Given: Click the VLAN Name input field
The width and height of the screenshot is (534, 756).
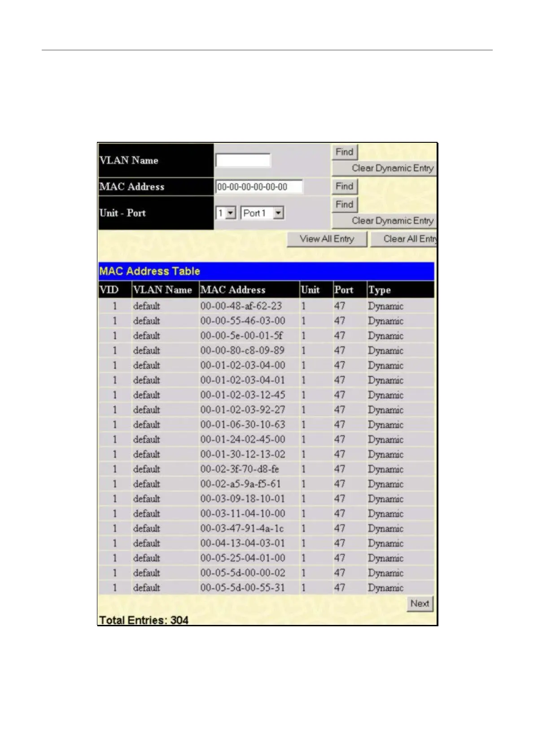Looking at the screenshot, I should pos(243,161).
